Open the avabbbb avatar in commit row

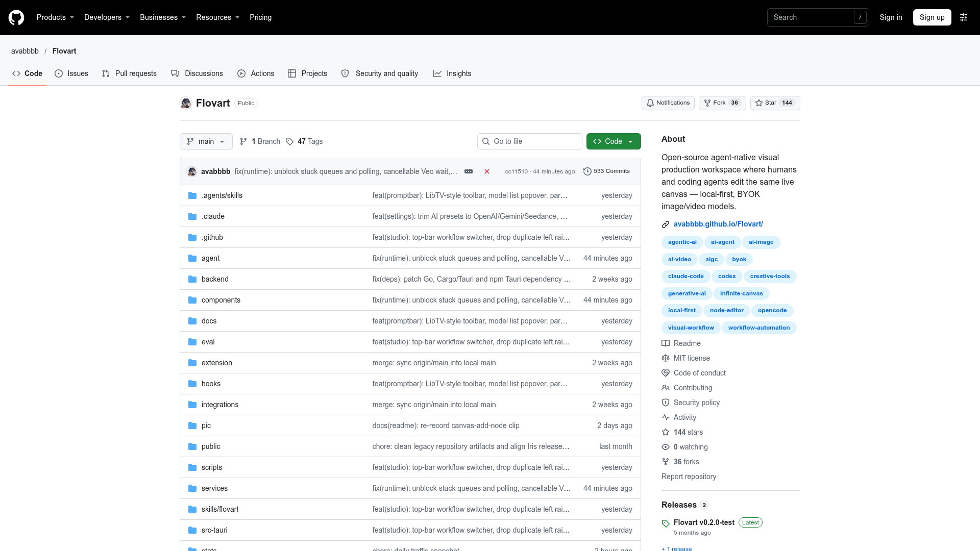[192, 171]
